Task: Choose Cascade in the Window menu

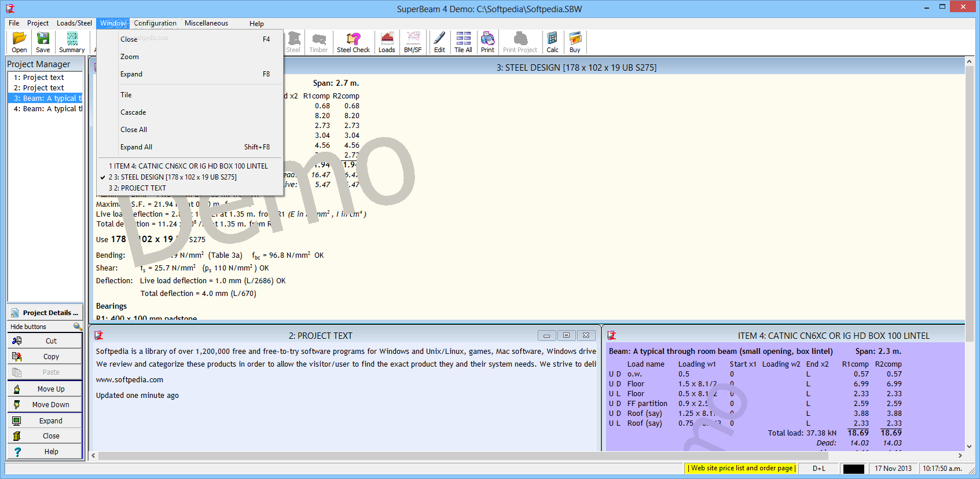Action: pyautogui.click(x=190, y=112)
